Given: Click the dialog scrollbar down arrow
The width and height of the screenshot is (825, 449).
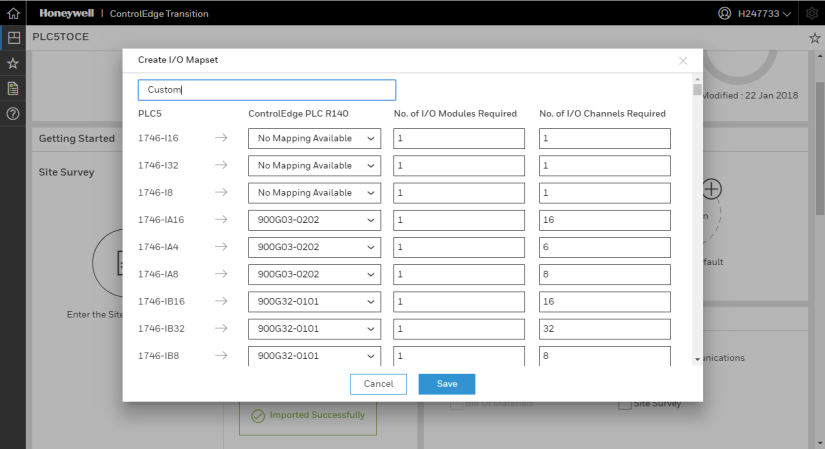Looking at the screenshot, I should point(698,360).
